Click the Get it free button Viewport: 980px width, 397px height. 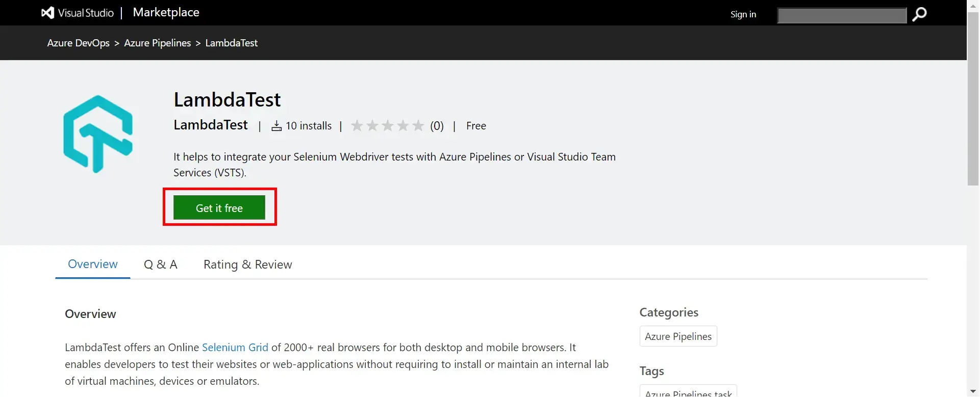click(219, 207)
